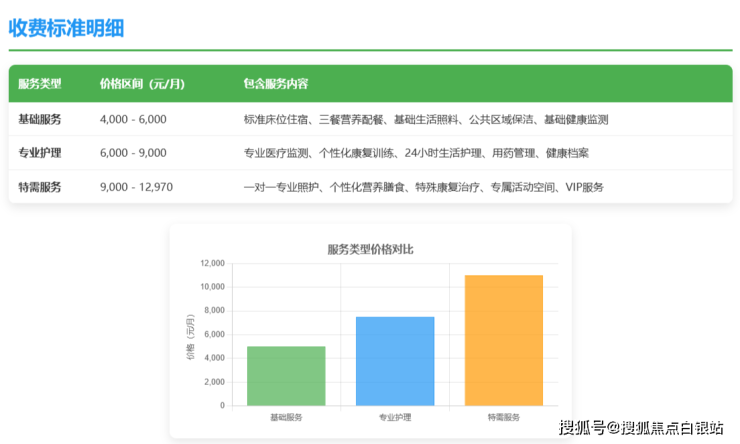Click the 搜狐号@搜狐焦点白银站 watermark
This screenshot has width=740, height=444.
click(641, 428)
